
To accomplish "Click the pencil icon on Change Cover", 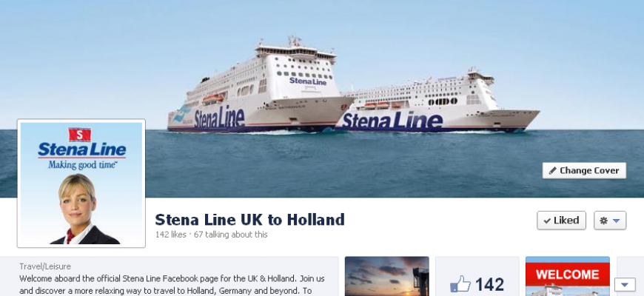I will coord(552,170).
